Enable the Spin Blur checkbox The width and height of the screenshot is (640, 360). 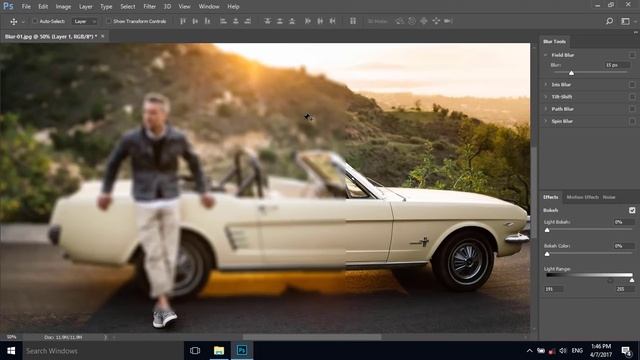(632, 121)
